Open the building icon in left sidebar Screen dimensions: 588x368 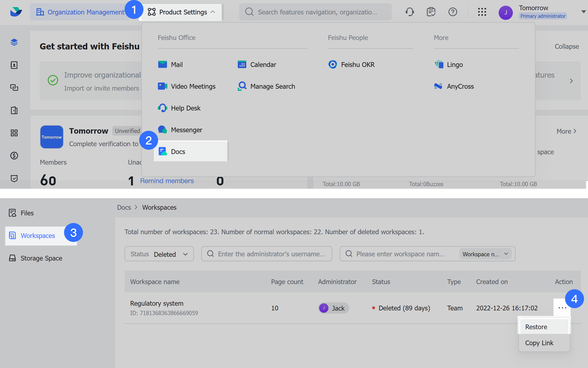tap(14, 110)
